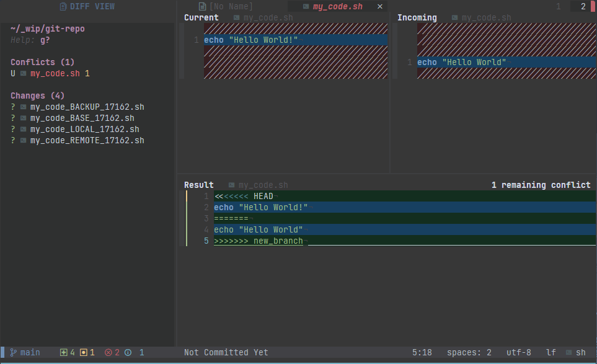Click the added files icon showing 4

[64, 353]
